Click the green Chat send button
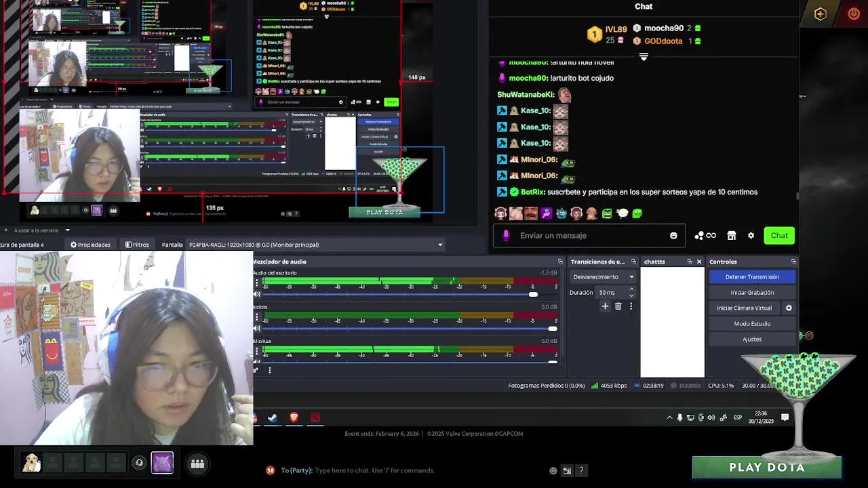This screenshot has height=488, width=868. pos(779,235)
